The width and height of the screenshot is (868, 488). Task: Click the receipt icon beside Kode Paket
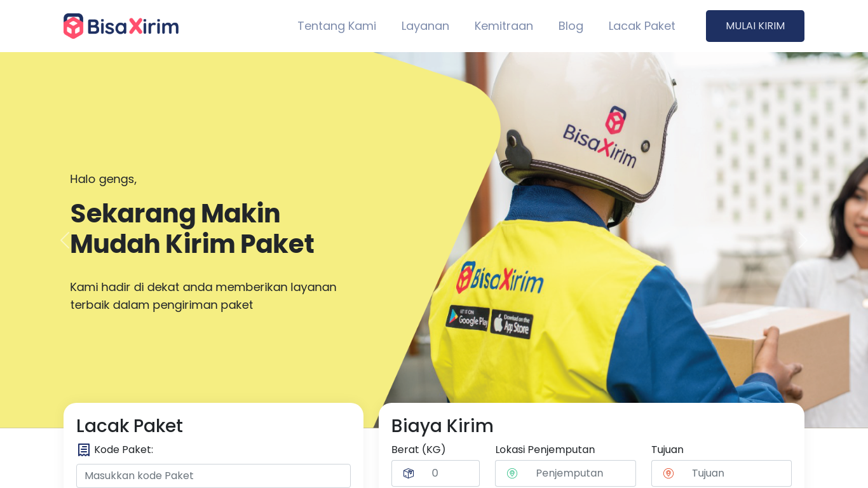point(83,450)
